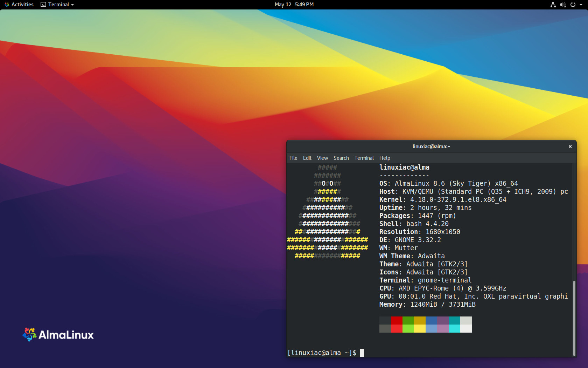Click the dark green color block
Screen dimensions: 588x368
[x=408, y=320]
